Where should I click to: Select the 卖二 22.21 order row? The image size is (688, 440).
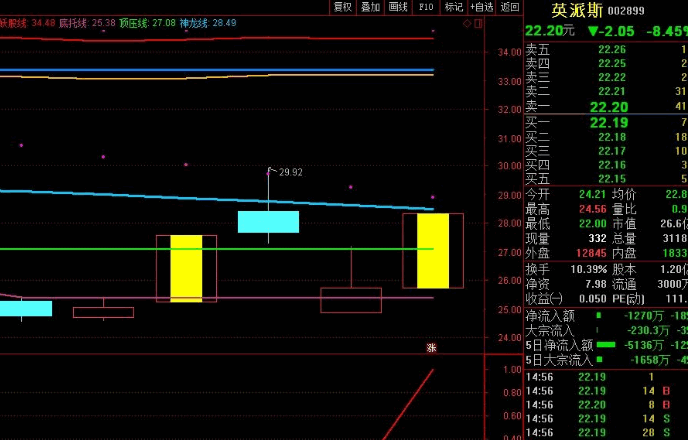coord(606,92)
